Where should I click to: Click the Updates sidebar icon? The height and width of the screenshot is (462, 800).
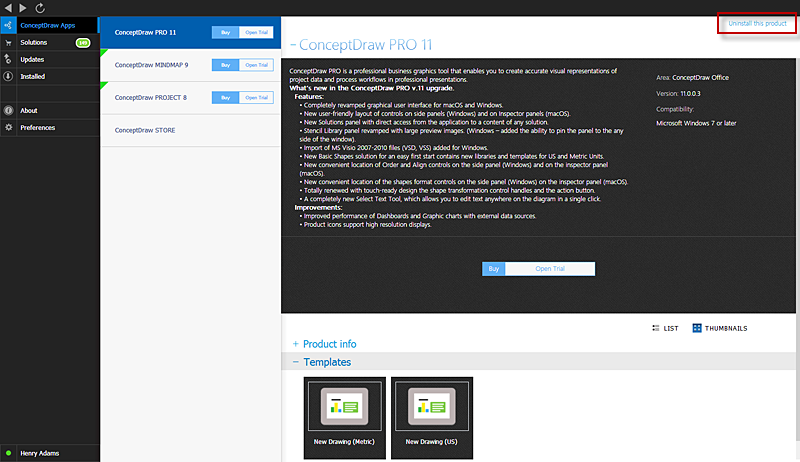[8, 59]
